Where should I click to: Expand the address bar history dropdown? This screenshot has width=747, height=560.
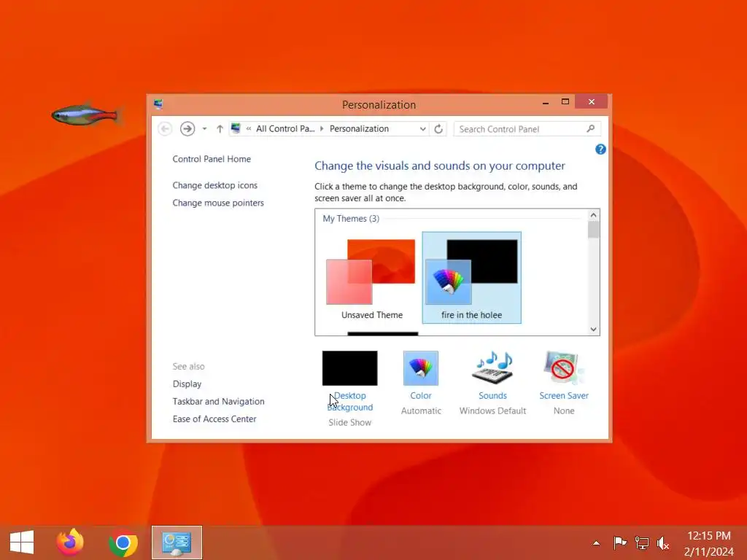pyautogui.click(x=422, y=128)
